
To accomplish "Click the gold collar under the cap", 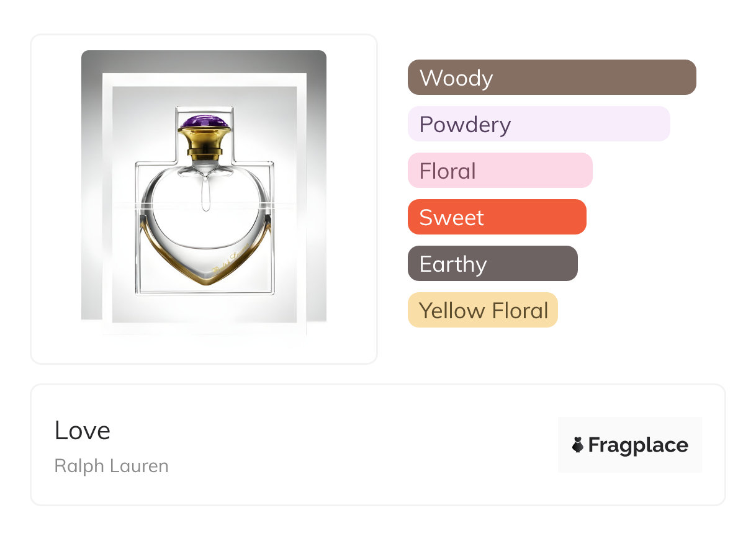I will point(204,143).
